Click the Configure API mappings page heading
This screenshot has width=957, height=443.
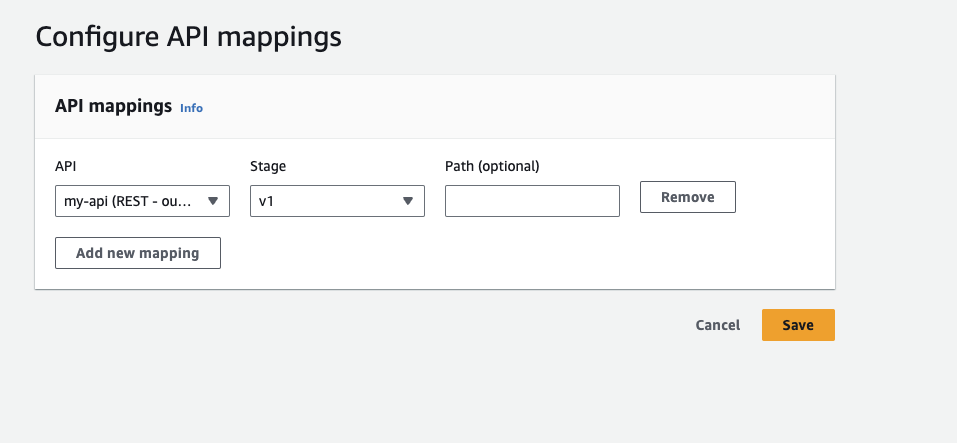[189, 37]
